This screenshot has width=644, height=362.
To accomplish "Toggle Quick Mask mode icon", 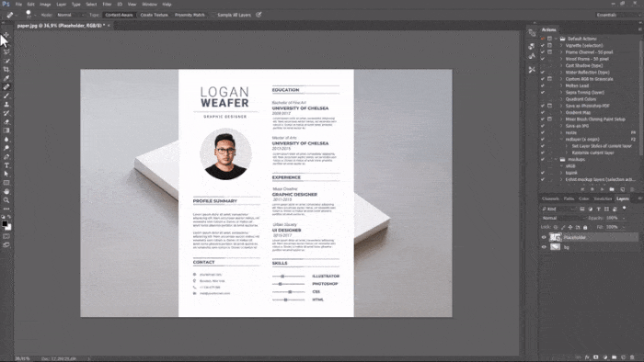I will coord(6,236).
